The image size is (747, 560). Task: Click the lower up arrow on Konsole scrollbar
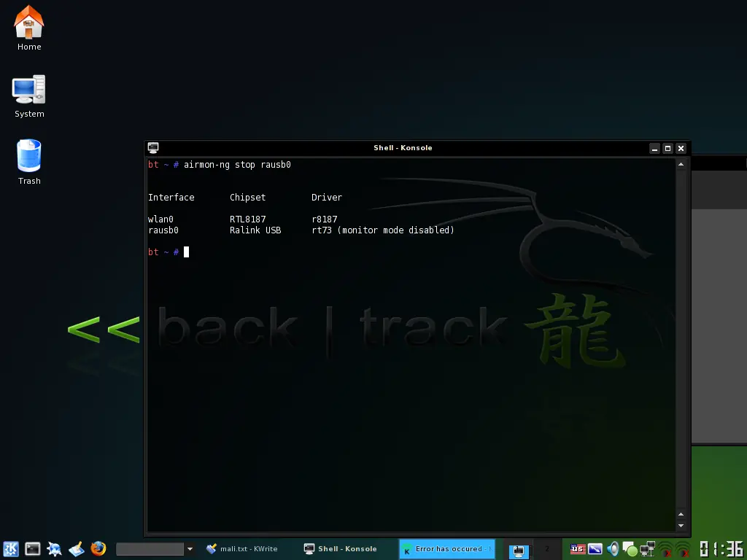tap(681, 514)
